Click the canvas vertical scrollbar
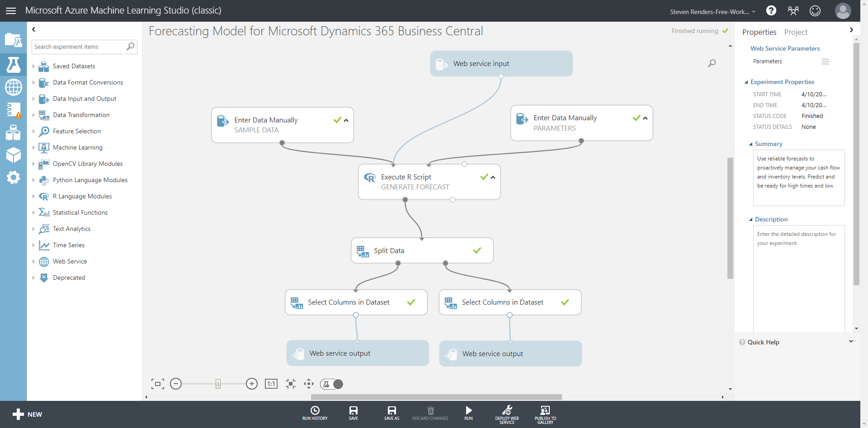868x428 pixels. click(x=730, y=218)
